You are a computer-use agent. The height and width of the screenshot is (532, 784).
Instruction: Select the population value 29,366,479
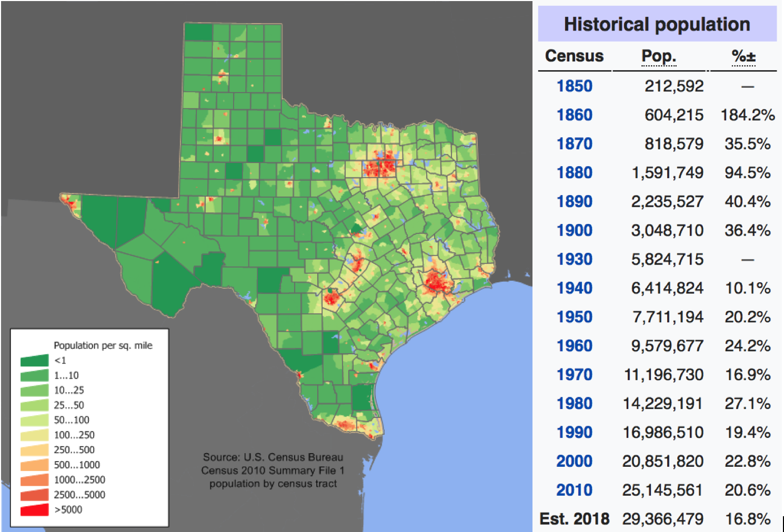coord(663,520)
